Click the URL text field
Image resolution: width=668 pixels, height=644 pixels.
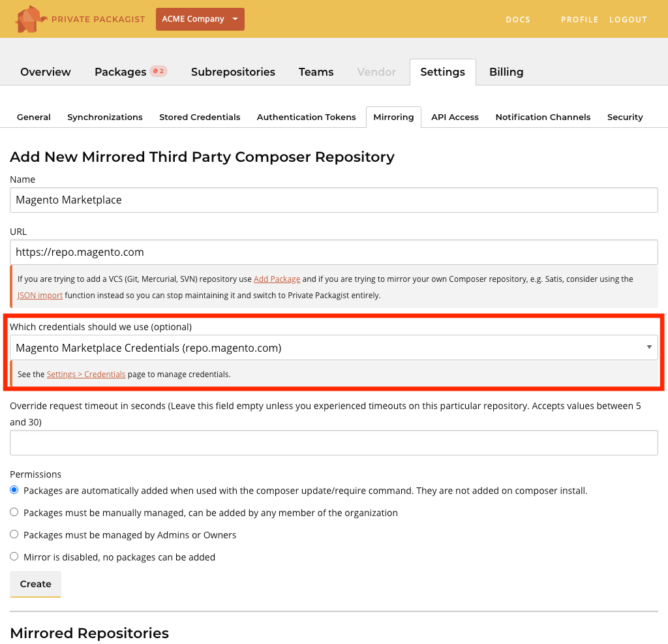333,252
